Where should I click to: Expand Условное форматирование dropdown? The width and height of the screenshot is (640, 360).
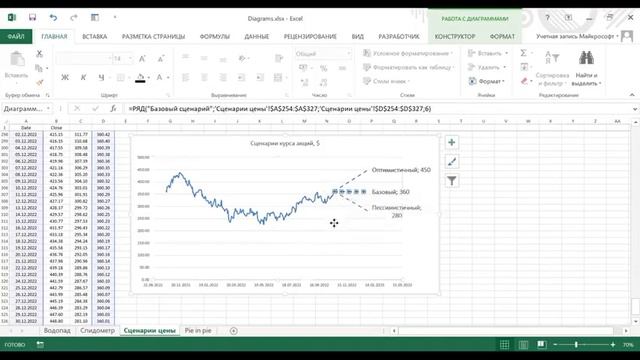[x=409, y=53]
